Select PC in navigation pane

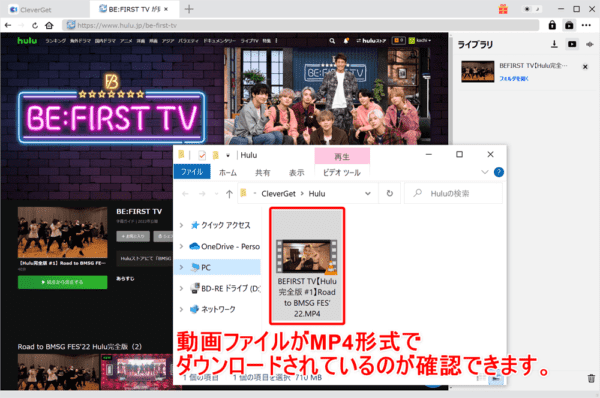(x=201, y=267)
